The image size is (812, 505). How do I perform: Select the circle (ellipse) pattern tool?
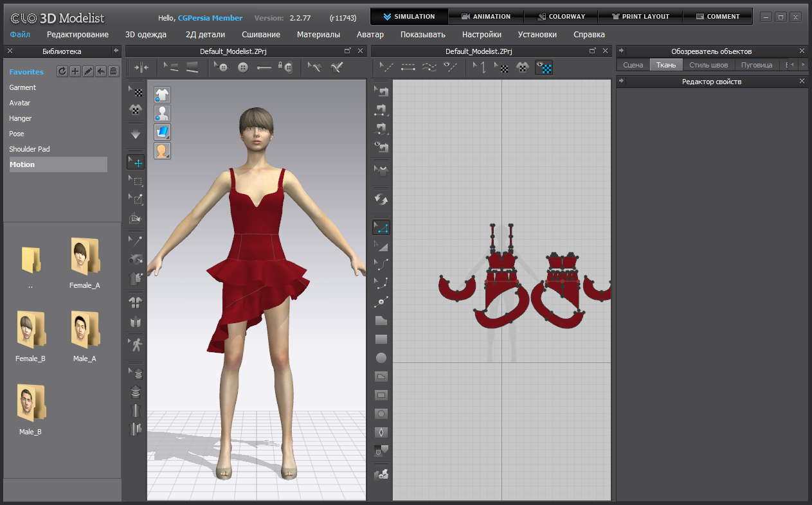pos(381,358)
